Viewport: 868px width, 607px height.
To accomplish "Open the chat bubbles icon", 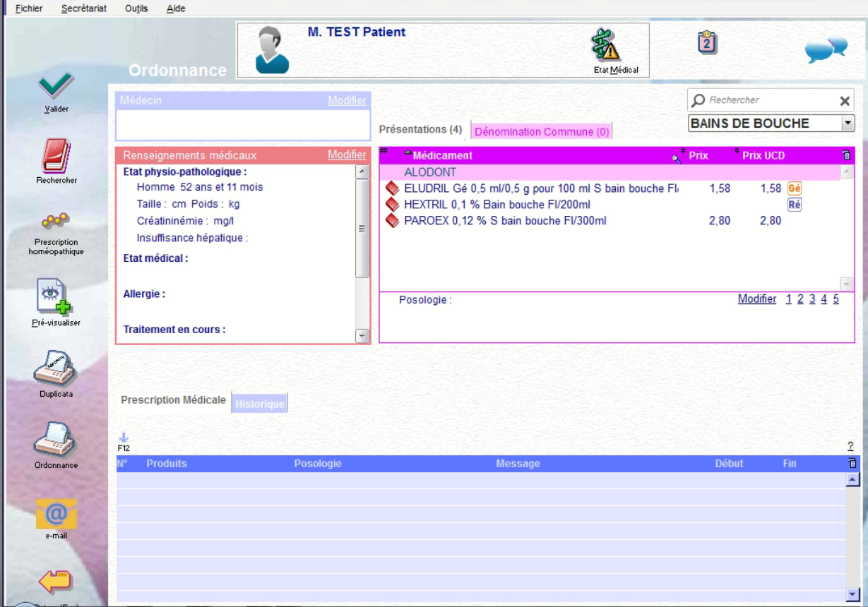I will (826, 49).
